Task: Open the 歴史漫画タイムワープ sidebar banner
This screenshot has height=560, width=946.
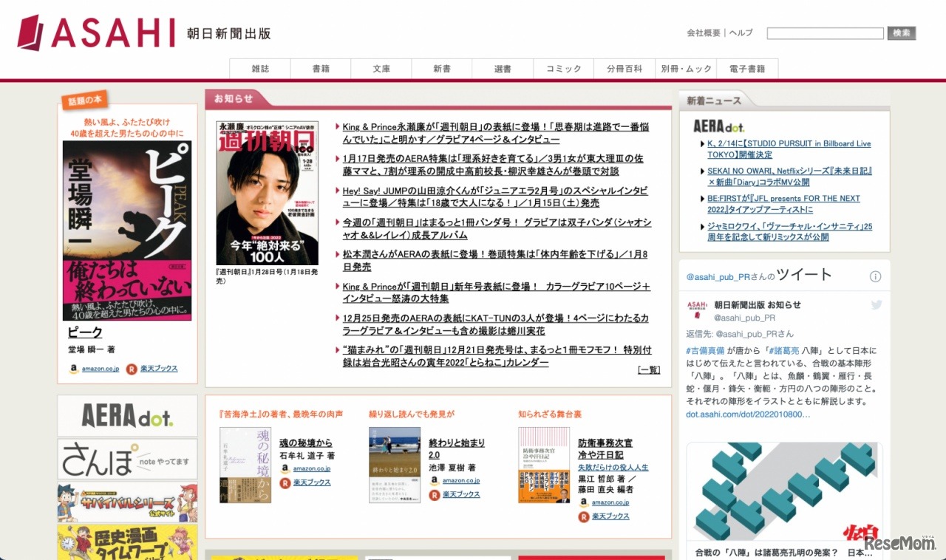Action: (x=127, y=542)
